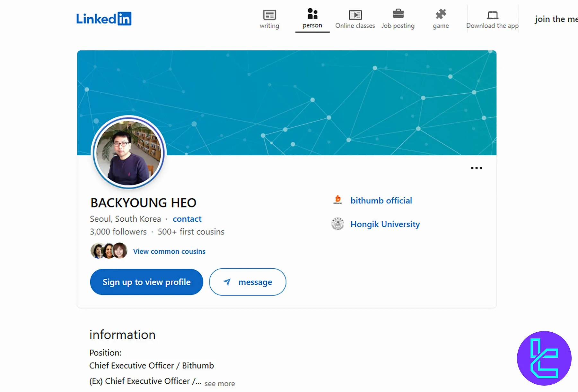Click the Position: label
Viewport: 578px width, 392px height.
105,353
